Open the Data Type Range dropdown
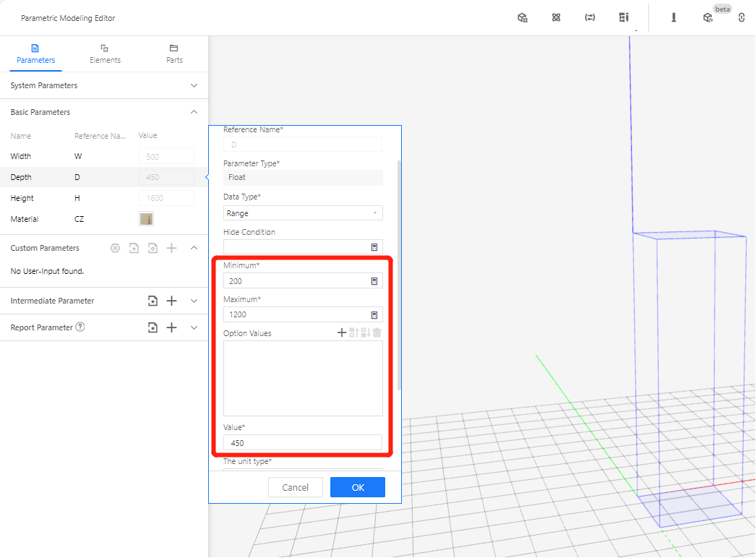Screen dimensions: 756x558 [303, 213]
